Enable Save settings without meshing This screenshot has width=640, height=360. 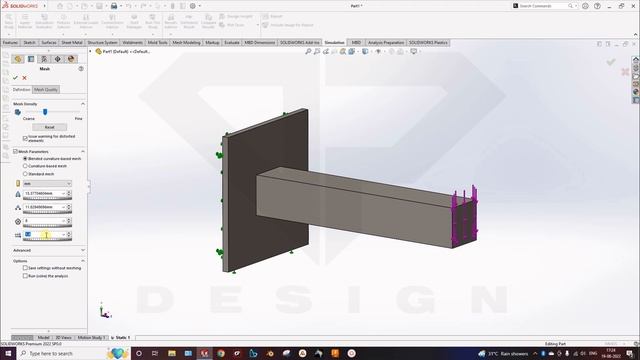(x=25, y=268)
